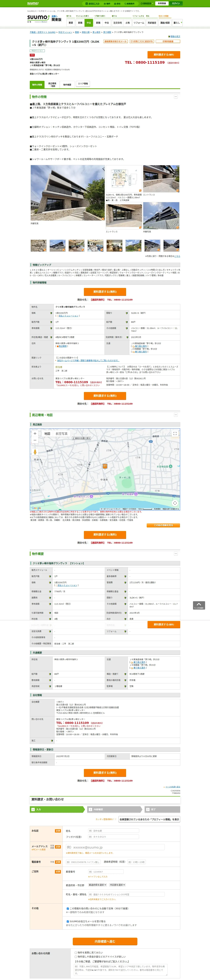This screenshot has height=980, width=210.
Task: Open the large exterior photo
Action: 67,193
